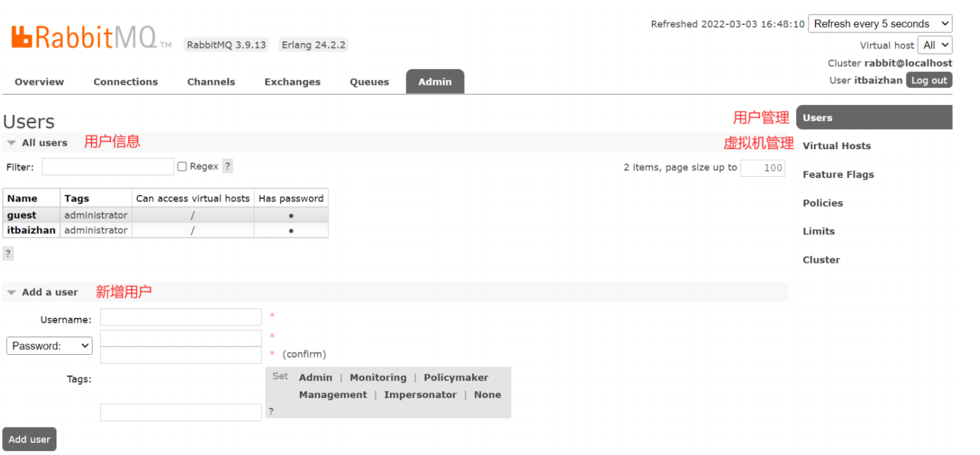Set the None tag
The height and width of the screenshot is (455, 980).
click(487, 395)
